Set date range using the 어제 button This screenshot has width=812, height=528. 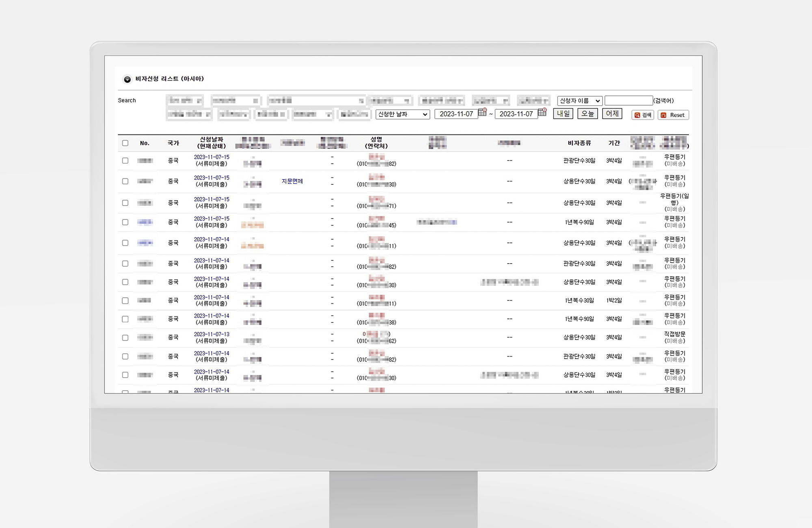(x=612, y=114)
